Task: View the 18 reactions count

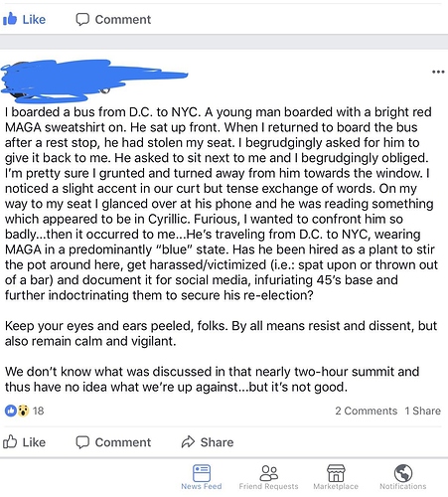Action: pyautogui.click(x=39, y=411)
